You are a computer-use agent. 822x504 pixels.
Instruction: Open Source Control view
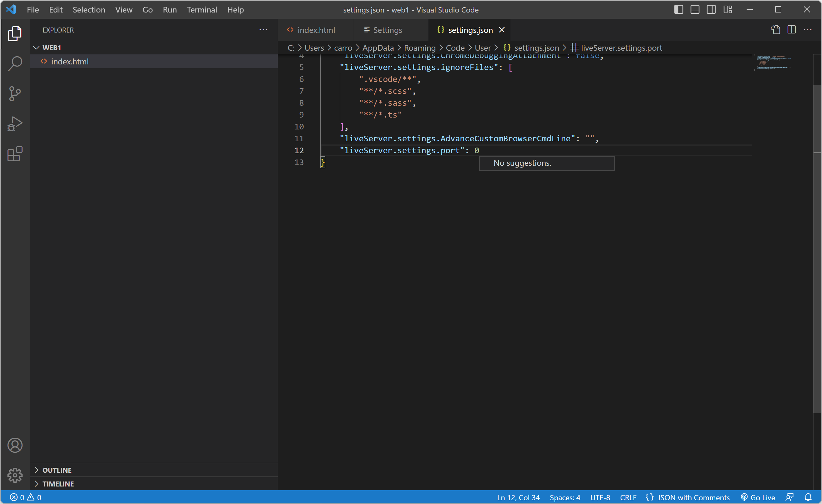(x=15, y=94)
